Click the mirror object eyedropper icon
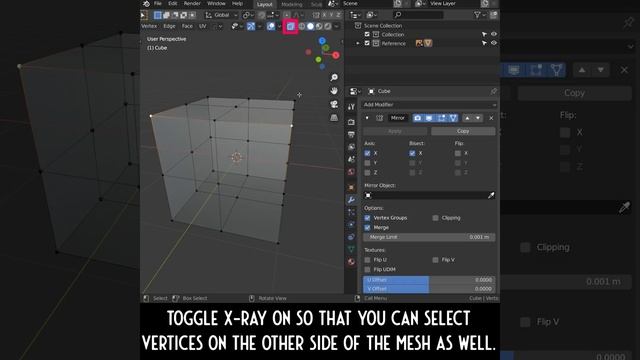 (491, 196)
